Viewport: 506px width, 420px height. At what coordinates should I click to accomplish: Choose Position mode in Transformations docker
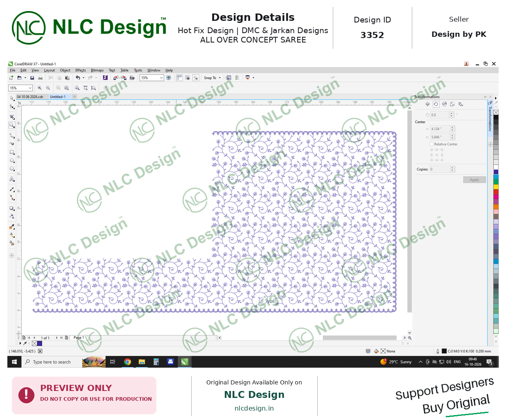(x=428, y=104)
